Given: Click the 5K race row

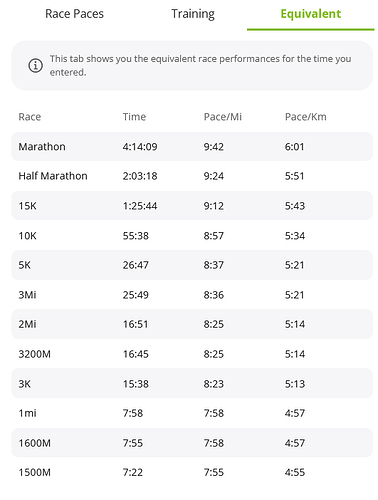Looking at the screenshot, I should point(192,265).
